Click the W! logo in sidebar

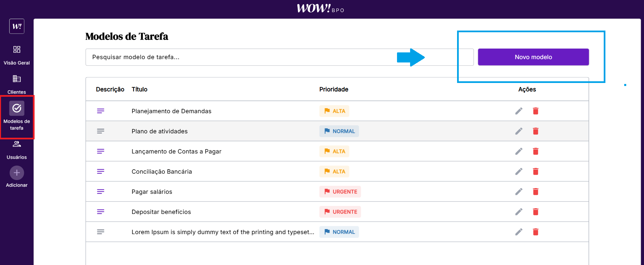[17, 26]
